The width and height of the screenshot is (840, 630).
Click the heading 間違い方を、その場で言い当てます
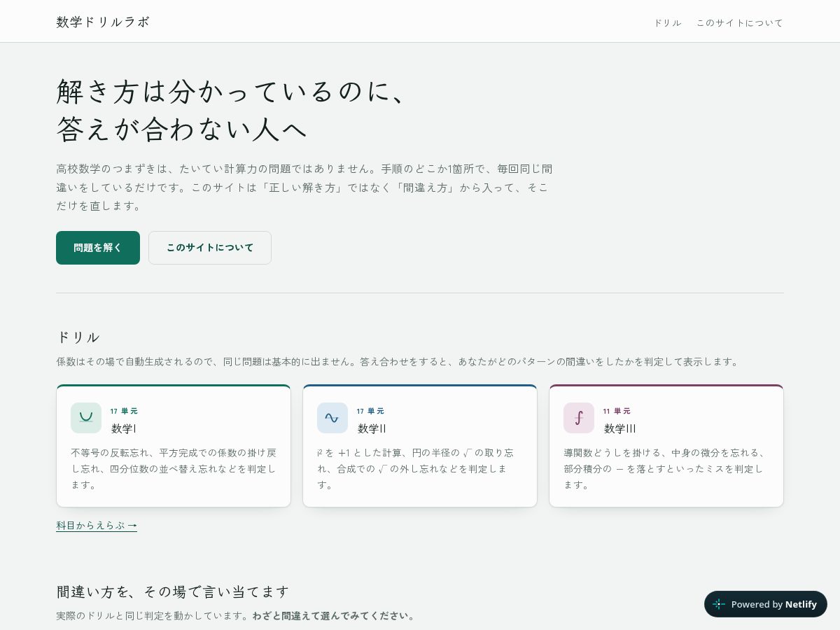point(173,591)
